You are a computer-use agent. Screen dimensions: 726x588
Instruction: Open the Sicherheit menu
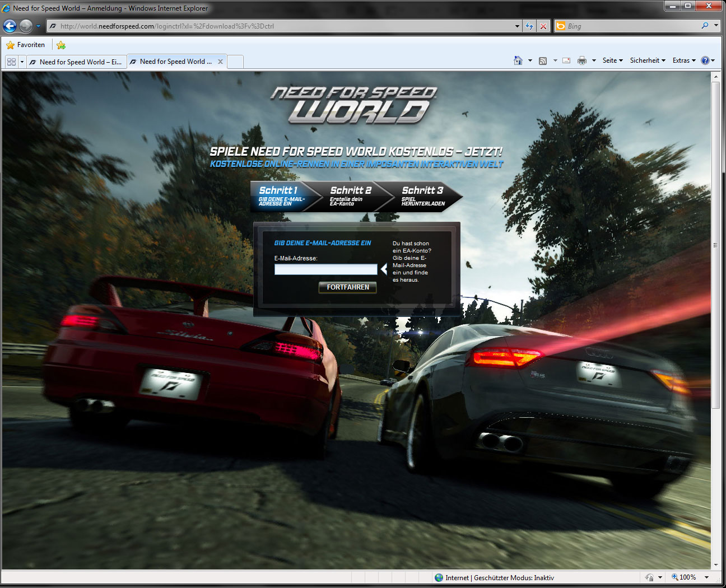pos(648,60)
